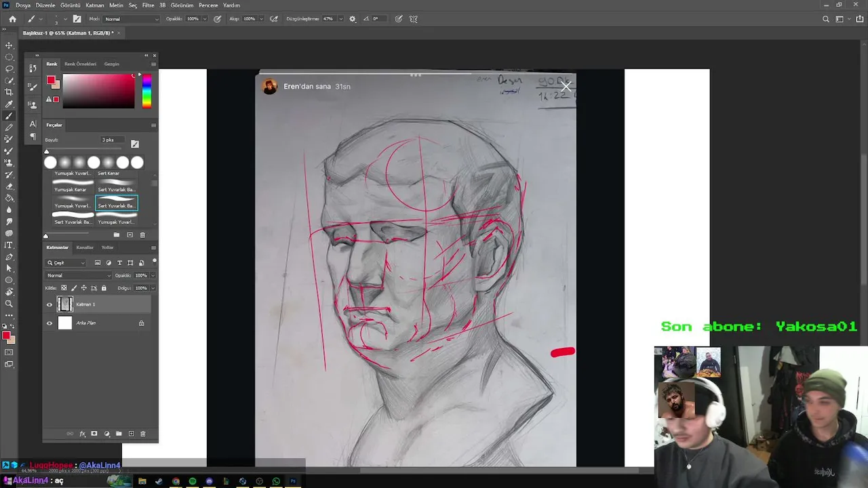Viewport: 868px width, 488px height.
Task: Open the brush Mod Normal dropdown
Action: [x=131, y=19]
